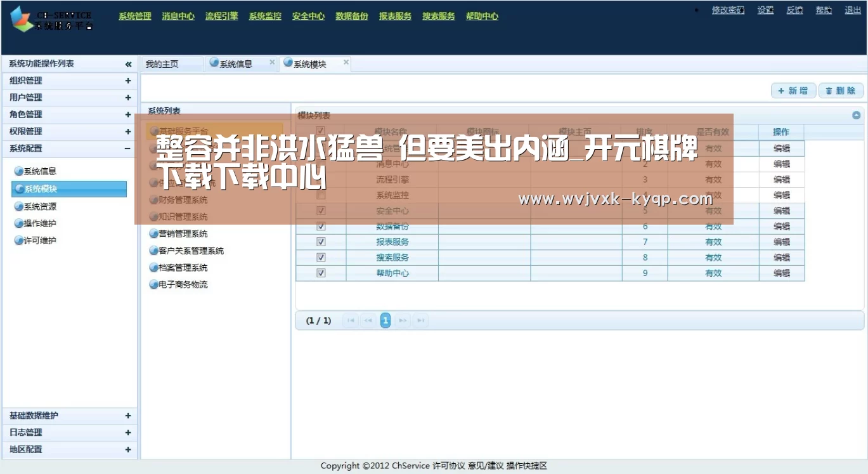Click the globe icon of 营销管理系统
Viewport: 868px width, 474px height.
pos(153,234)
